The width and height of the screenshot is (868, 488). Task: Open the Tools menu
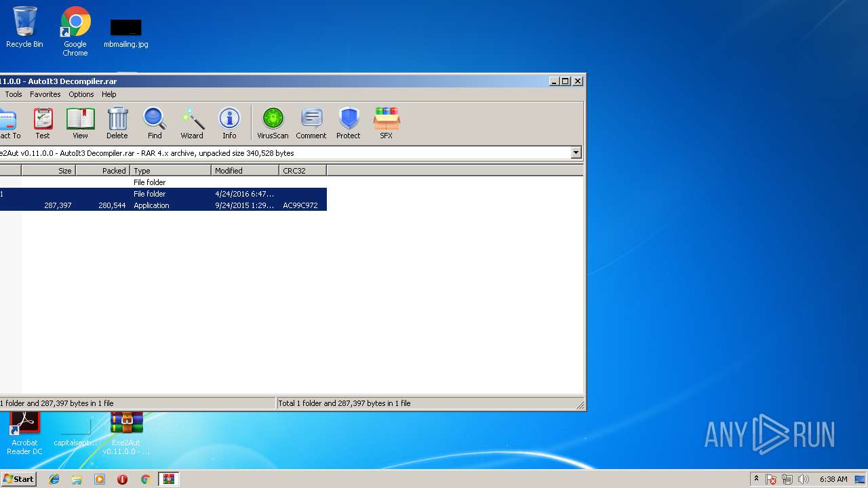pos(14,94)
